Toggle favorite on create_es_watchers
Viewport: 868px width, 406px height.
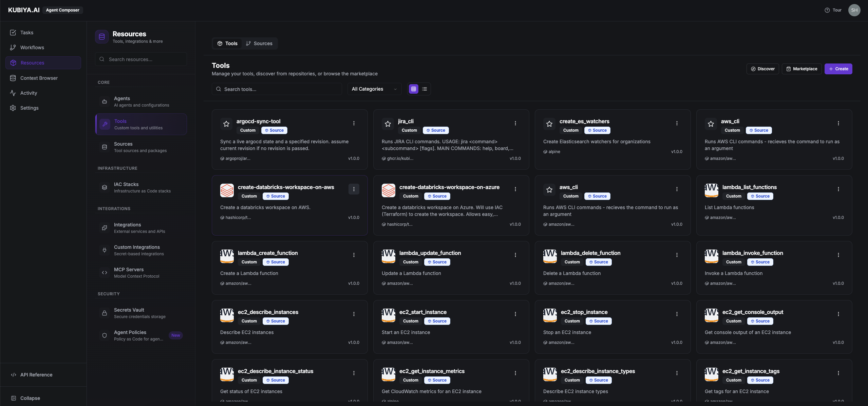point(549,124)
